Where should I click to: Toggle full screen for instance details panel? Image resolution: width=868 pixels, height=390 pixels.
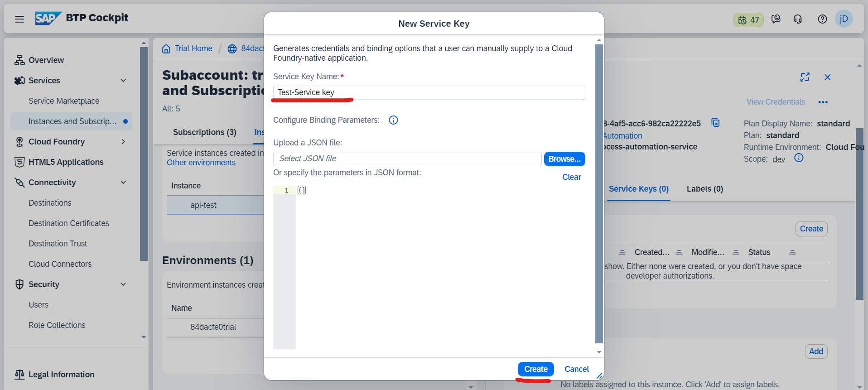805,77
